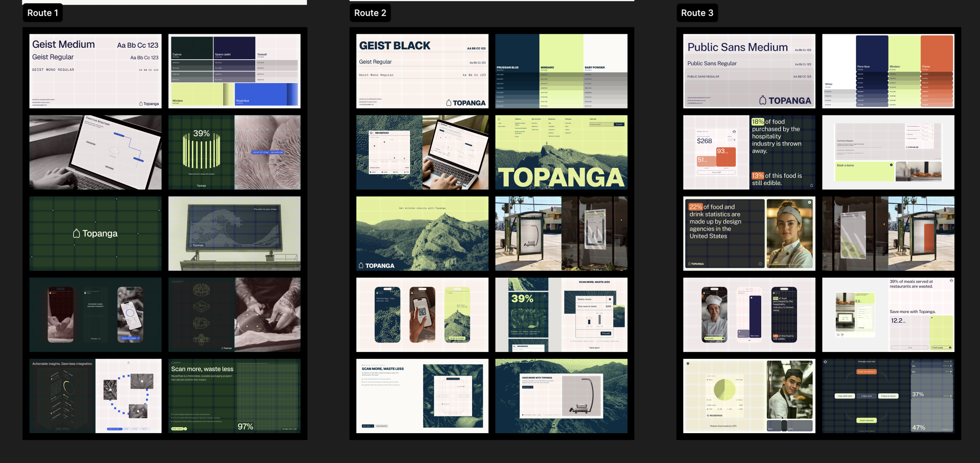Click the 37% value on the dark dashboard

918,394
